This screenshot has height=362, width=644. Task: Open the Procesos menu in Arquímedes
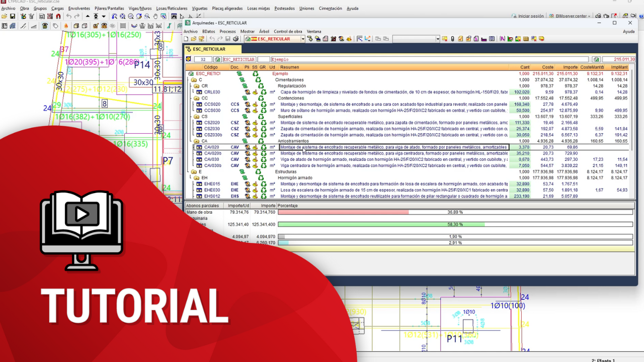pyautogui.click(x=227, y=31)
